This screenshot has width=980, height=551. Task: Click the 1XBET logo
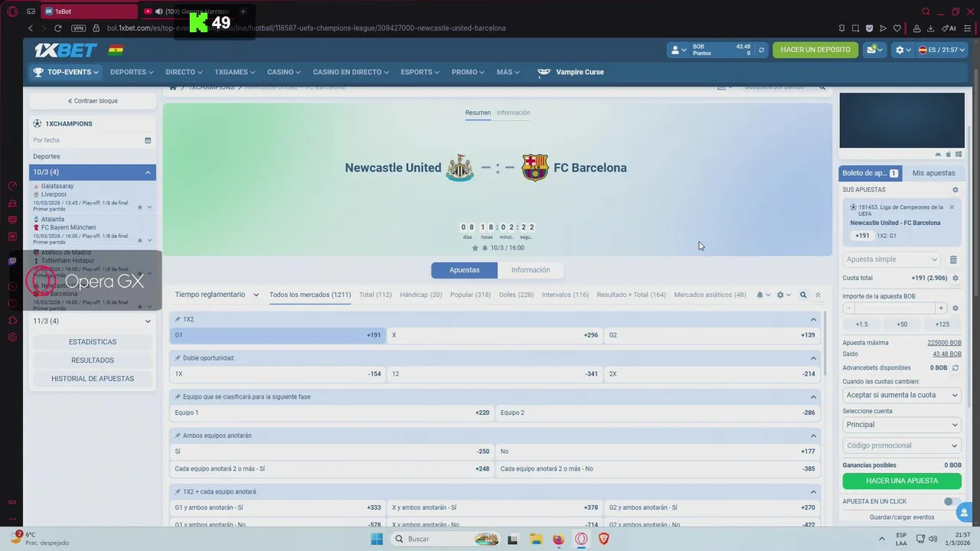[65, 51]
